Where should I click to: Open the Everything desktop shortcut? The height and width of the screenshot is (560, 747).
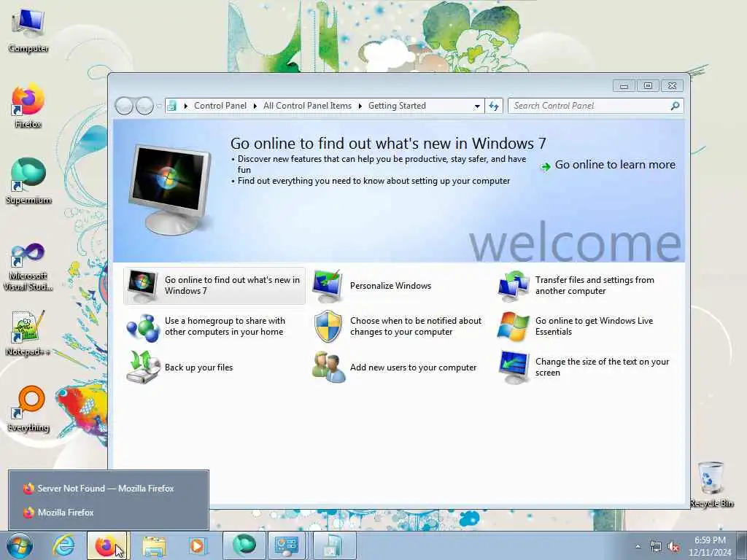pos(28,409)
